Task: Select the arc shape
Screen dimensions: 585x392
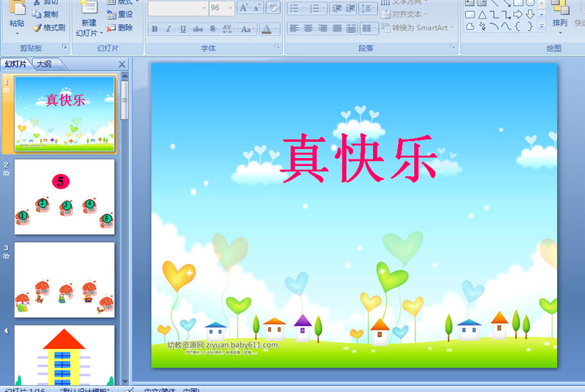Action: tap(494, 26)
